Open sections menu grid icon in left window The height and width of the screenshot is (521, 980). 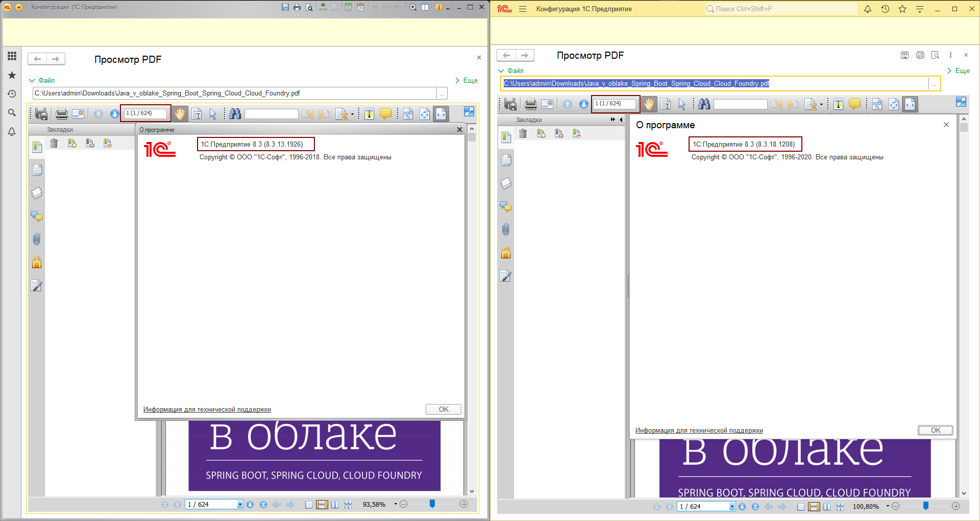tap(12, 56)
